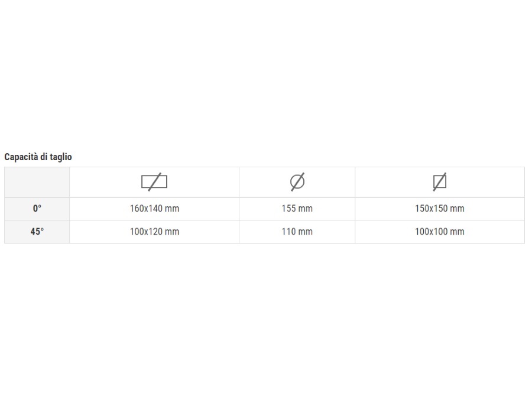
Task: Click the Capacità di taglio heading
Action: (38, 157)
